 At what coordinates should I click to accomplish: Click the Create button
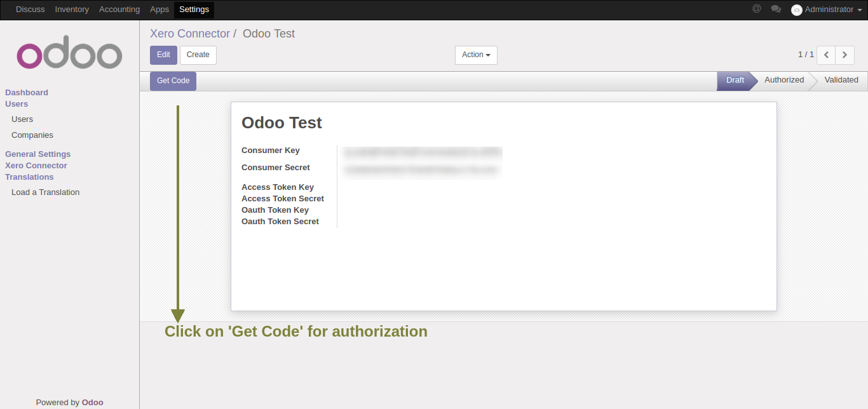(x=198, y=55)
